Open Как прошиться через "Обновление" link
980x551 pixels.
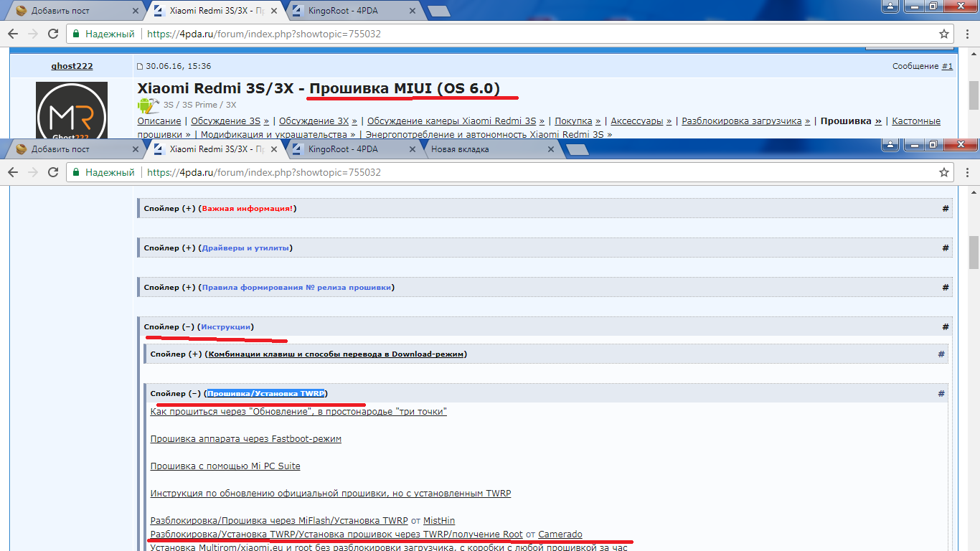click(x=298, y=412)
